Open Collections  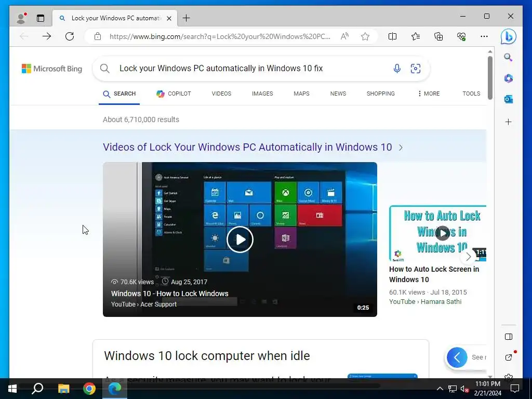(x=438, y=36)
